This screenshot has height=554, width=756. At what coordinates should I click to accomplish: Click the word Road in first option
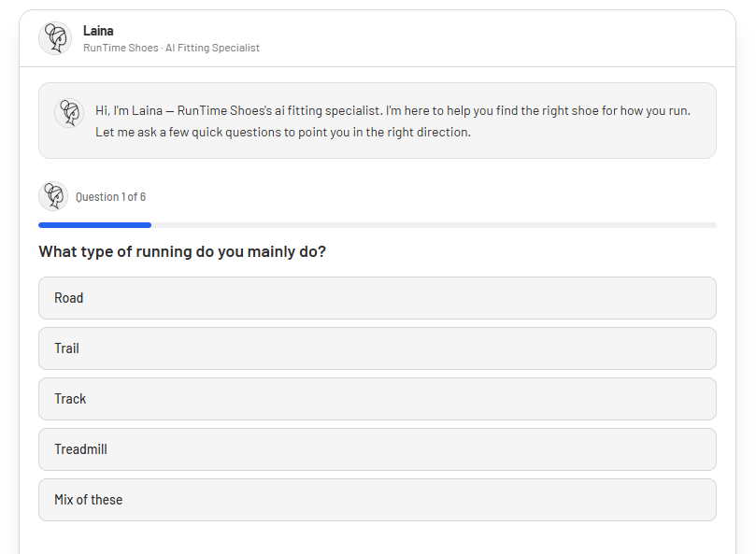point(69,298)
